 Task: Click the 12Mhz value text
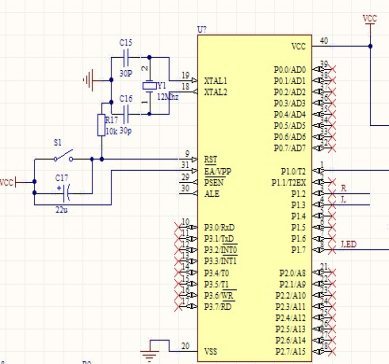coord(168,97)
